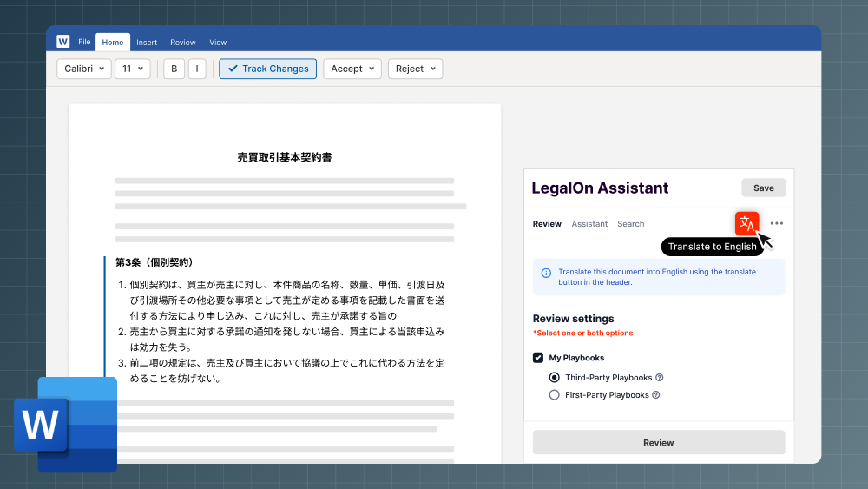Click list item 3 starting 前二項の規定は
Screen dimensions: 868x489
[282, 371]
